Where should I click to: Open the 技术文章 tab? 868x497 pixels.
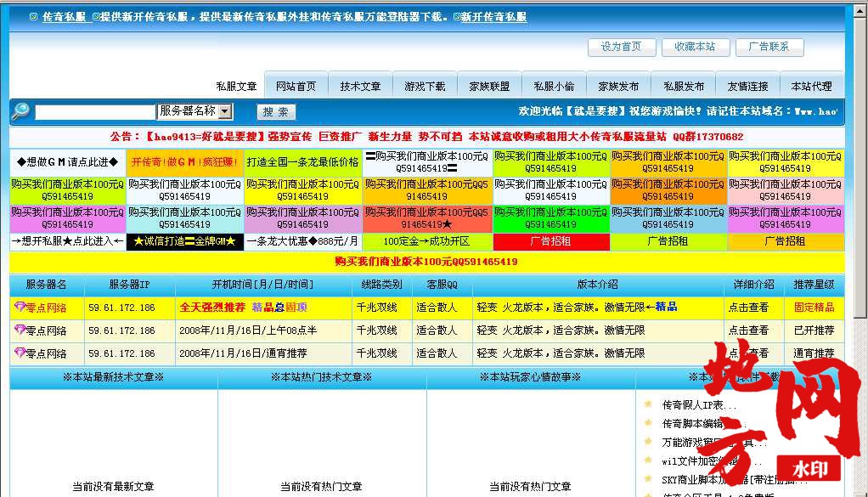tap(360, 86)
